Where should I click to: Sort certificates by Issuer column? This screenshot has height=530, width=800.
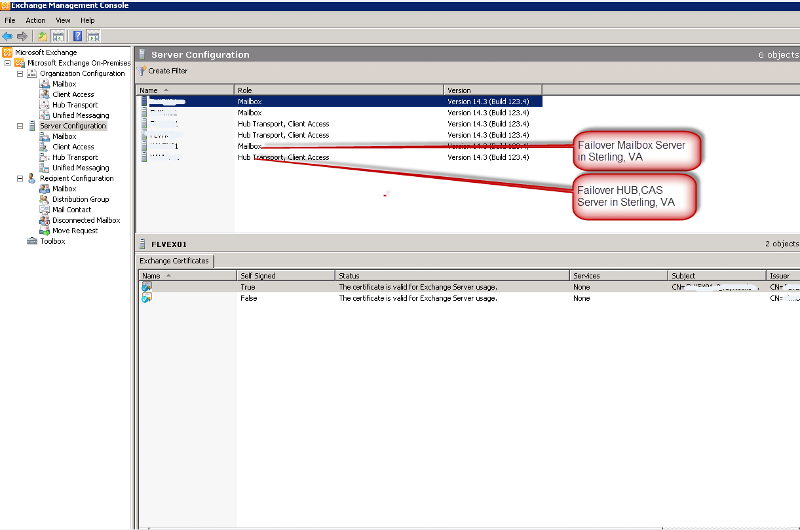tap(783, 275)
